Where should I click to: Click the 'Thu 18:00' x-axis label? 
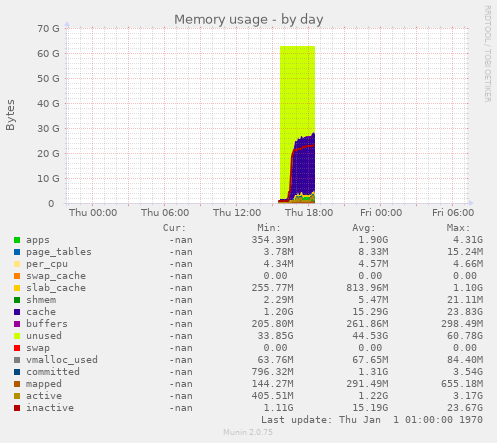309,213
